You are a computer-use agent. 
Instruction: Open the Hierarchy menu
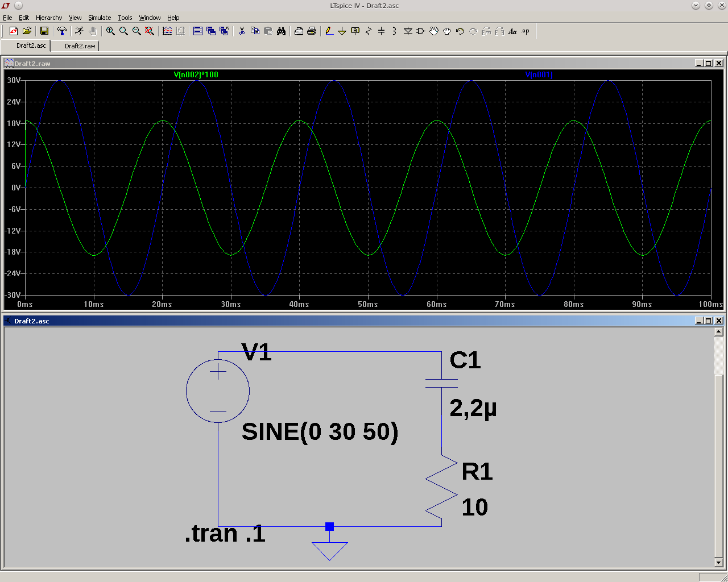coord(49,18)
